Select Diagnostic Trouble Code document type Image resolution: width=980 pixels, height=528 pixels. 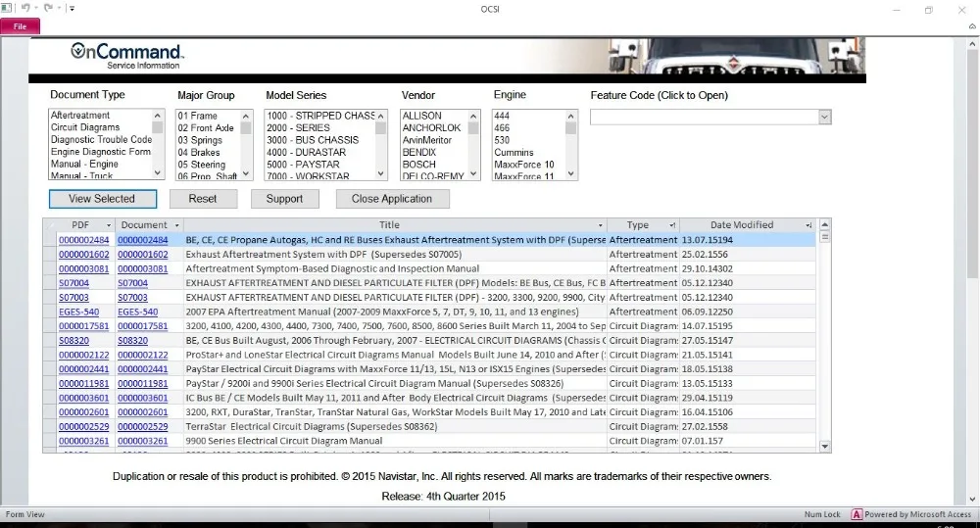click(x=101, y=139)
